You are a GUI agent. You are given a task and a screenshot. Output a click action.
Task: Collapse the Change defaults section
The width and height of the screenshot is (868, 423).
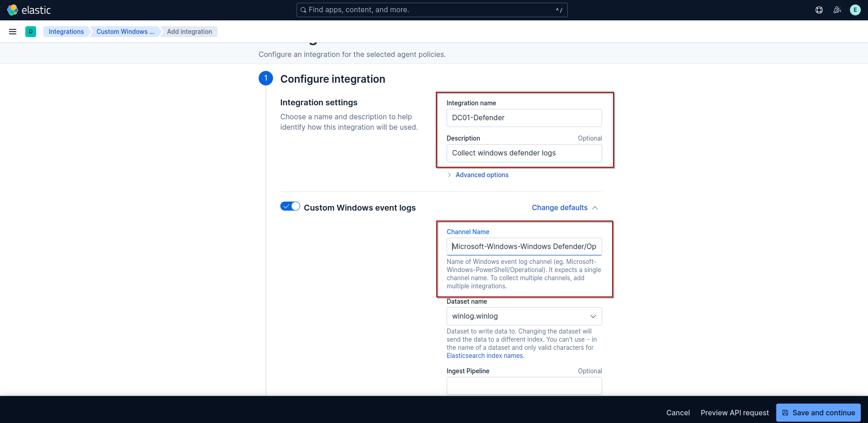coord(565,208)
